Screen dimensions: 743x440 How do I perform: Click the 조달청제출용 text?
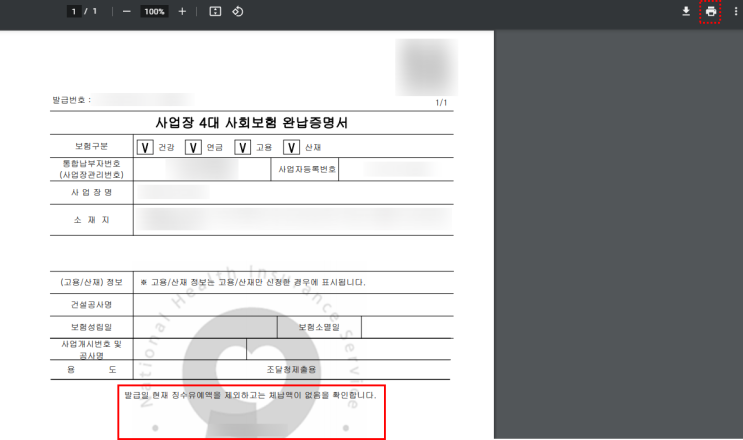click(x=291, y=369)
